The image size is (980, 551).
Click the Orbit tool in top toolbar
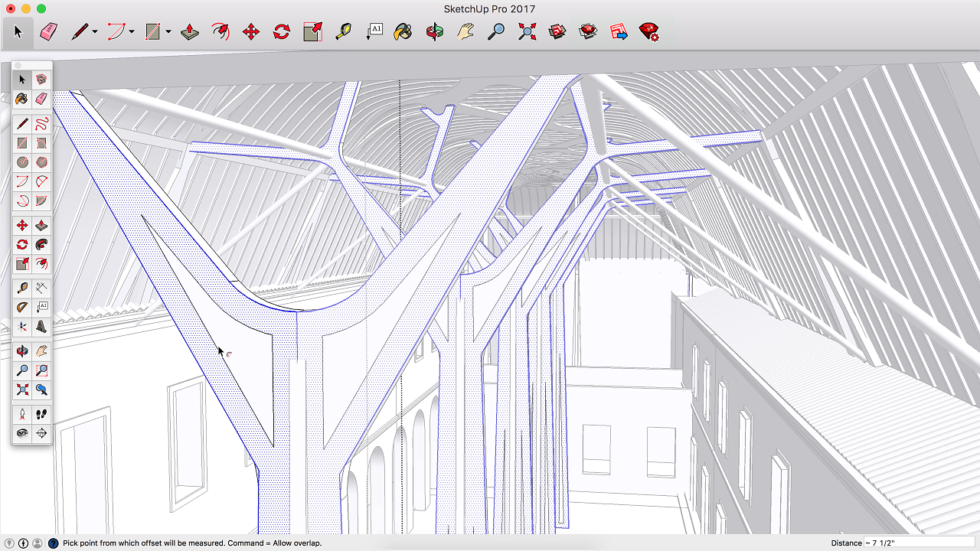(435, 31)
